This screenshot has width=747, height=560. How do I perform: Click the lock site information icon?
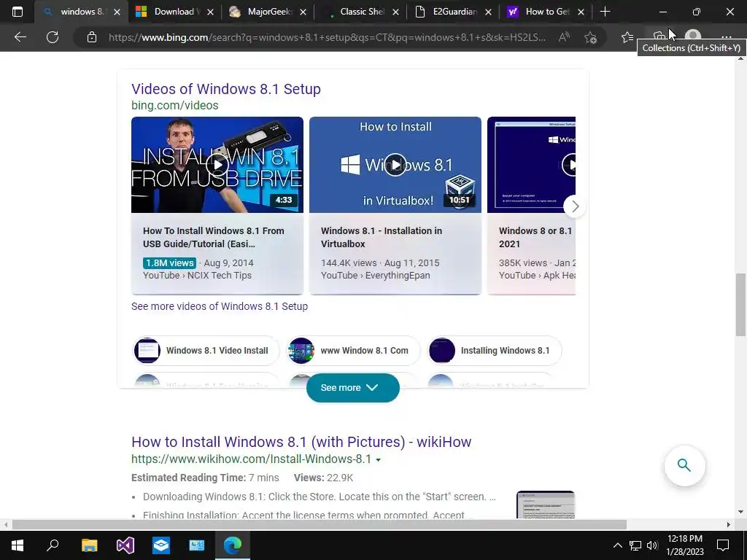[x=91, y=37]
